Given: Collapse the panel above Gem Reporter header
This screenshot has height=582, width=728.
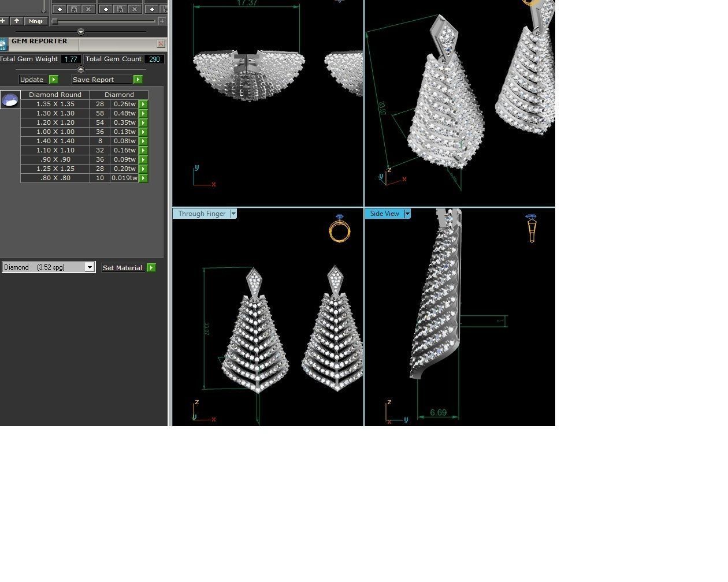Looking at the screenshot, I should (x=80, y=32).
